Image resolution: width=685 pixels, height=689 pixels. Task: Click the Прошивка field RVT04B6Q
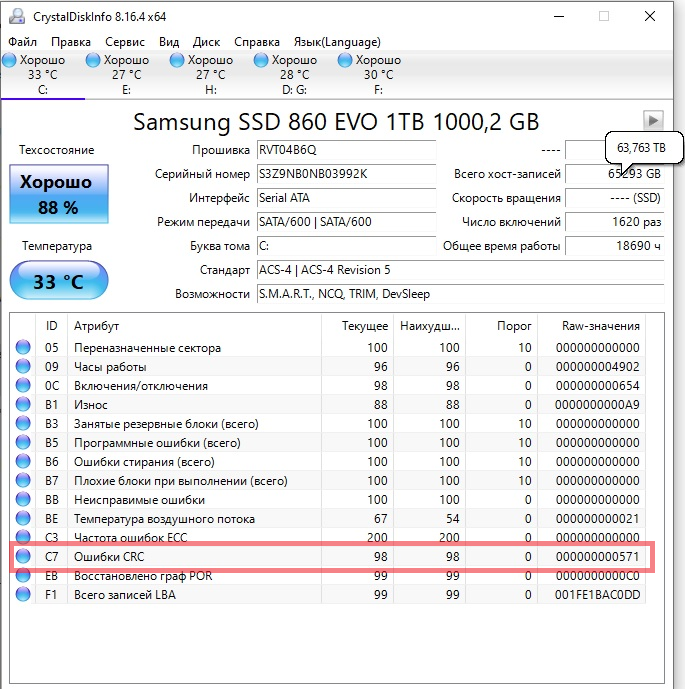click(346, 150)
